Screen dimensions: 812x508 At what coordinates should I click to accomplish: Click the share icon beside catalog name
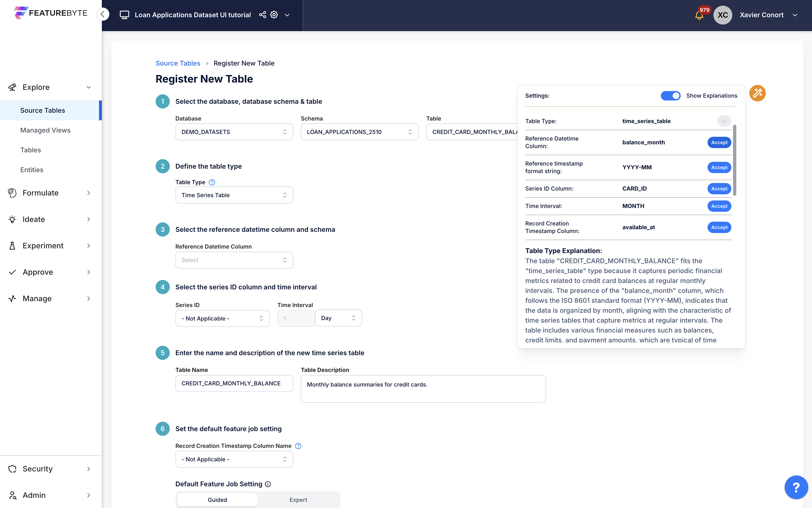[x=262, y=15]
